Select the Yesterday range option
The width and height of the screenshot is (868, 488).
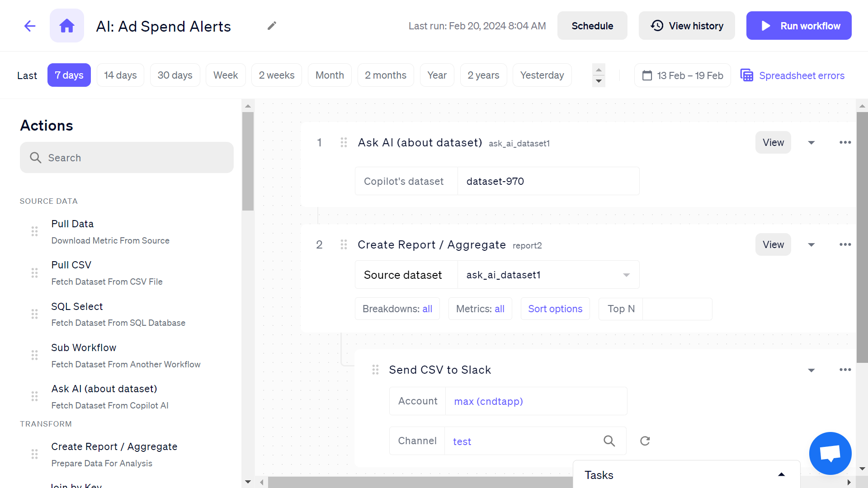(542, 75)
